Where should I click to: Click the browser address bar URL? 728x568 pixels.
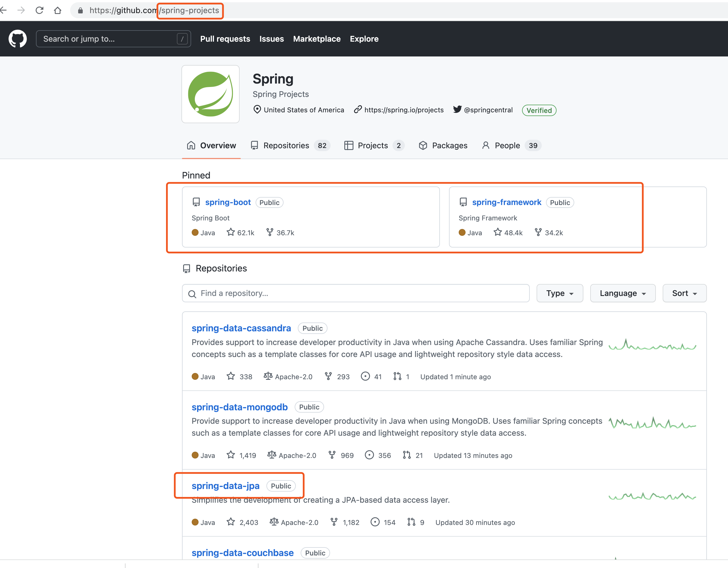point(154,10)
